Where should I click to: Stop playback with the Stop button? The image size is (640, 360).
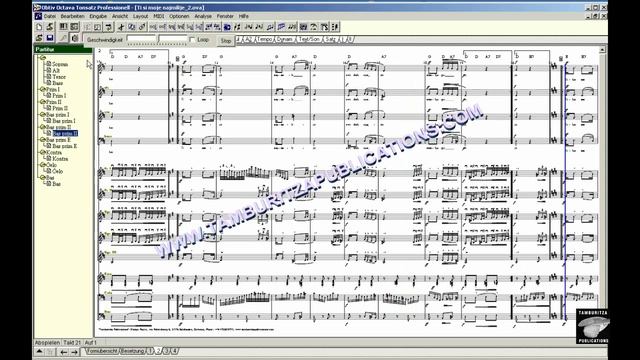click(x=226, y=40)
